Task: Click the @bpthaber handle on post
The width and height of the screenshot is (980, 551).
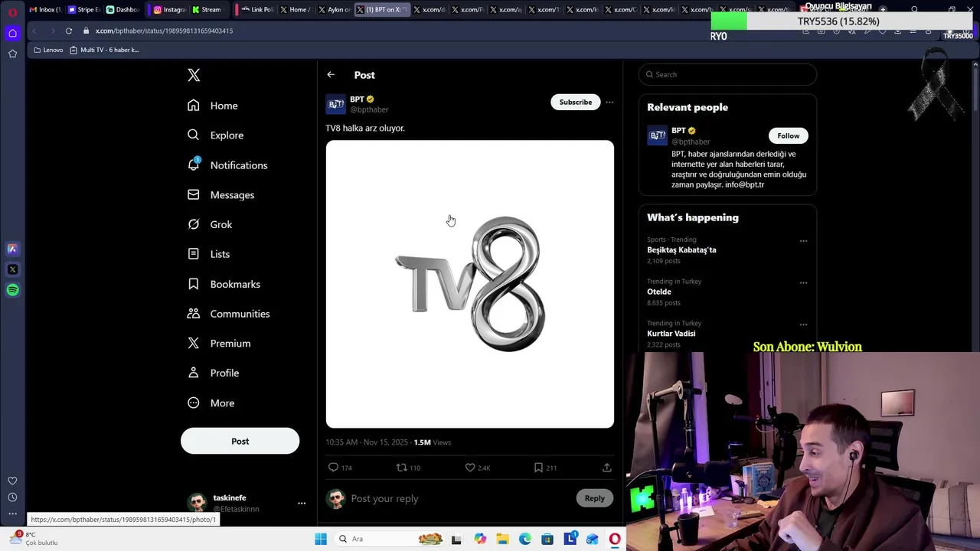Action: tap(369, 110)
